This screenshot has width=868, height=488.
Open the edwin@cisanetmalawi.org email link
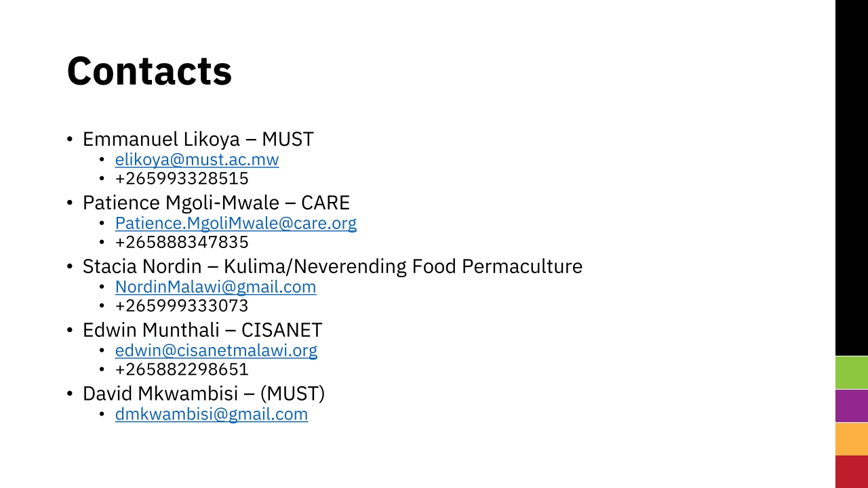216,350
